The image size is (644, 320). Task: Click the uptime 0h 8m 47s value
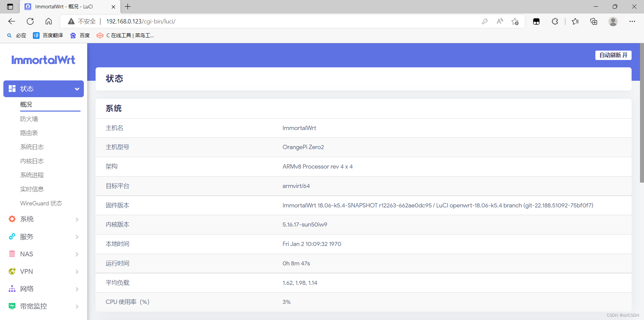(296, 263)
